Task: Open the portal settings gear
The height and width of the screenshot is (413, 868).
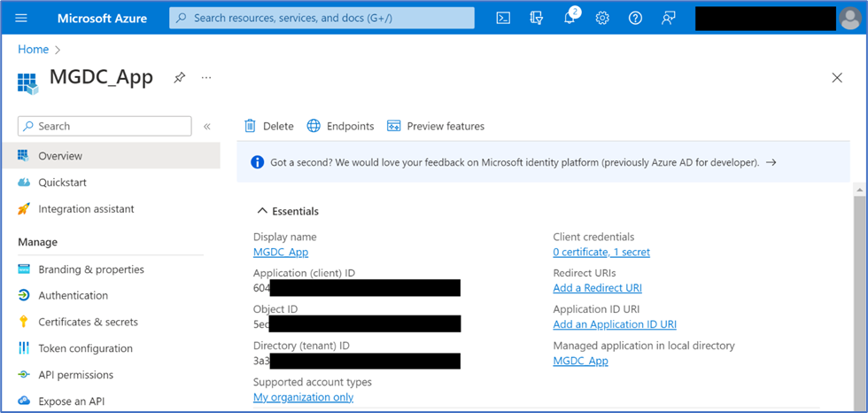Action: click(602, 18)
